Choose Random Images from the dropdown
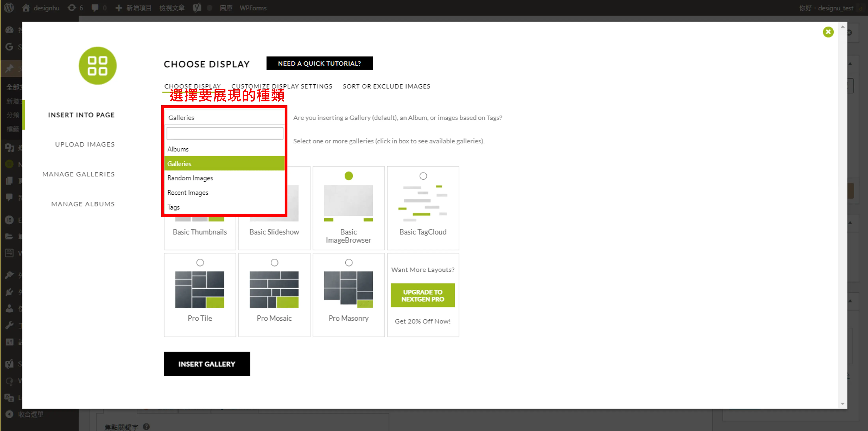 point(225,178)
